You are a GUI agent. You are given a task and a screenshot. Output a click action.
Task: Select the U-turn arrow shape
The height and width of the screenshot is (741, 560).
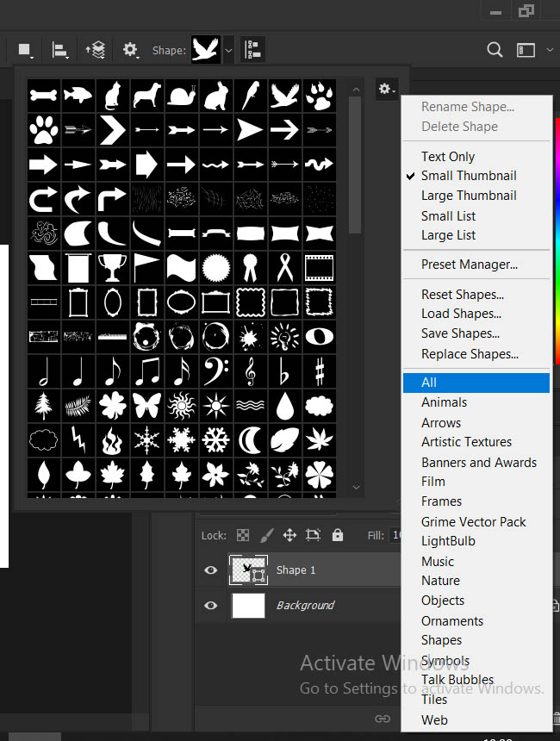pos(43,199)
